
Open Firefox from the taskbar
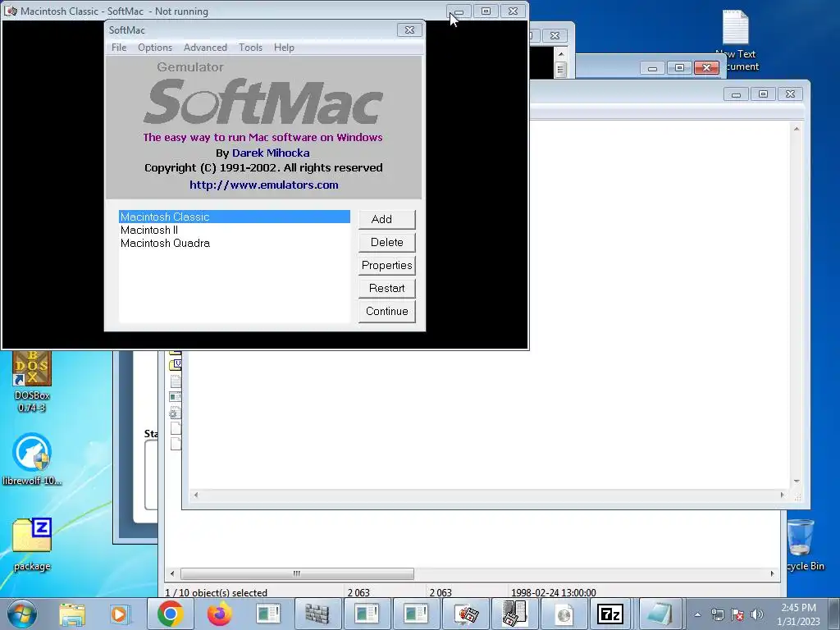tap(220, 614)
